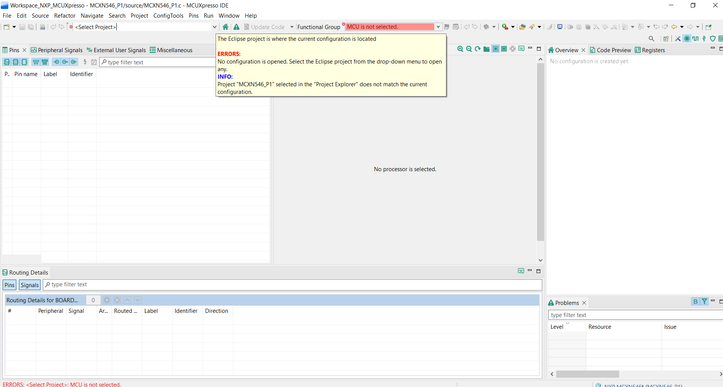Toggle the first pin column view icon

6,62
